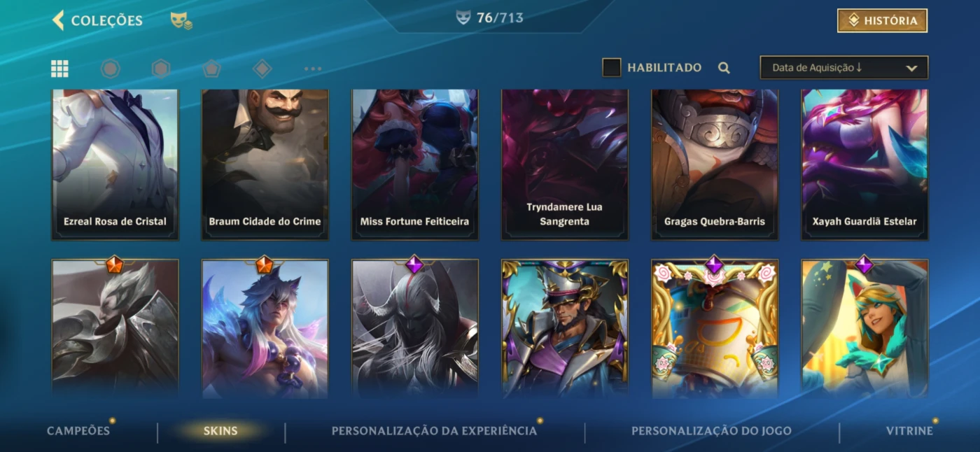Click the chevron in the sort dropdown
Viewport: 980px width, 452px height.
click(x=911, y=69)
